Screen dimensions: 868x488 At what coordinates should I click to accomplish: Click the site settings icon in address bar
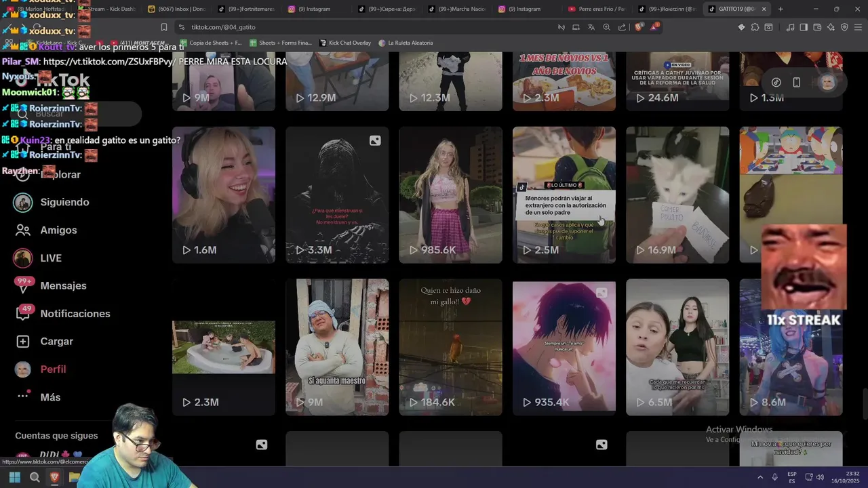click(182, 27)
